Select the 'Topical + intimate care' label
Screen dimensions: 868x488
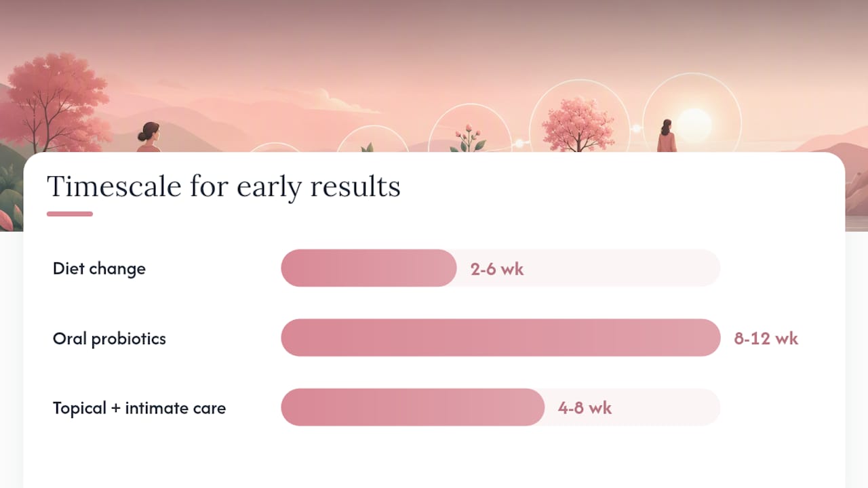click(x=139, y=408)
